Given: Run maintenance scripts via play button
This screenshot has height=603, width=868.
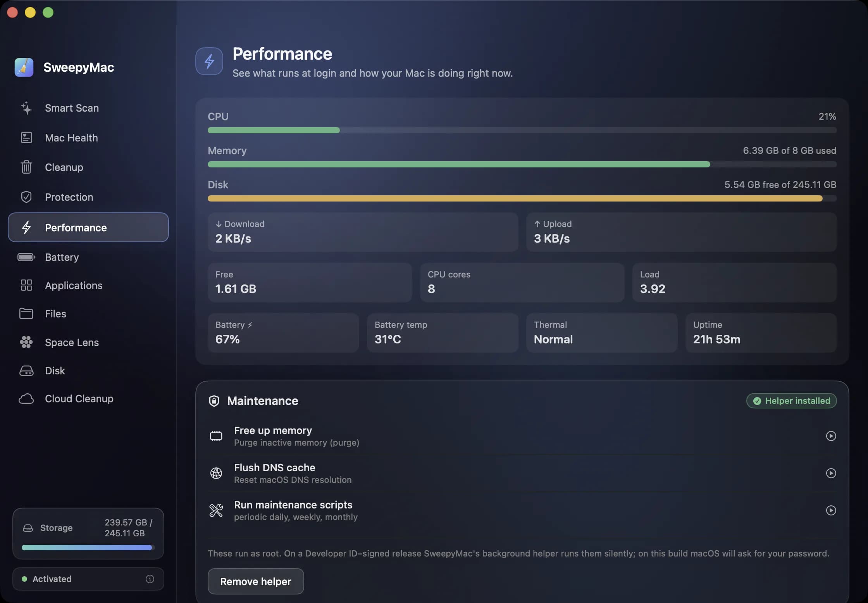Looking at the screenshot, I should [x=831, y=510].
